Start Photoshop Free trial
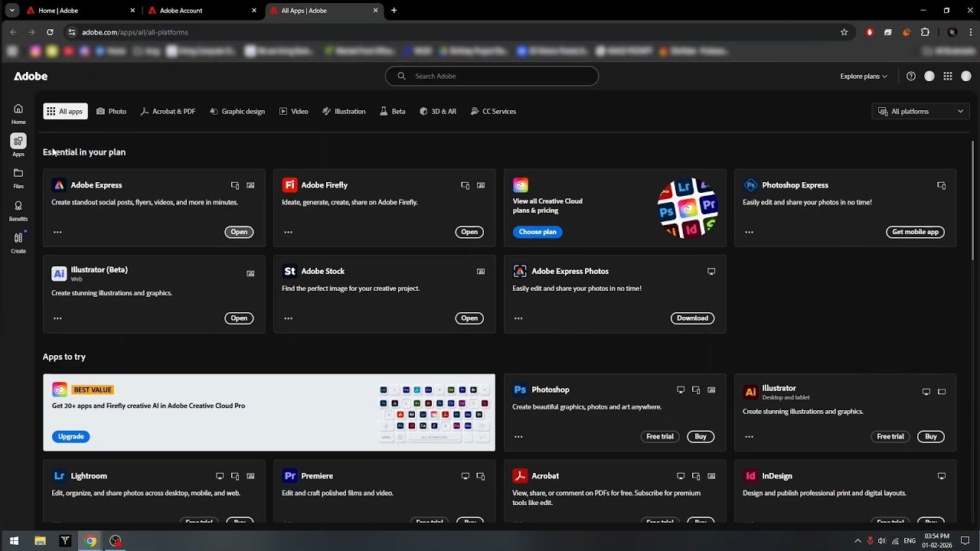 pos(660,436)
